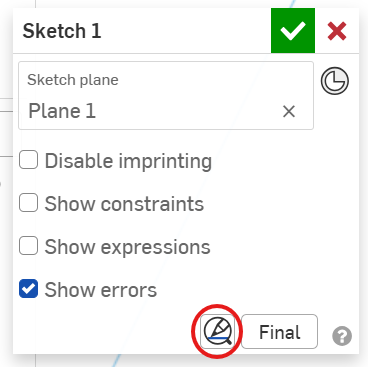368x367 pixels.
Task: Clear the Plane 1 selection with its X
Action: [289, 111]
